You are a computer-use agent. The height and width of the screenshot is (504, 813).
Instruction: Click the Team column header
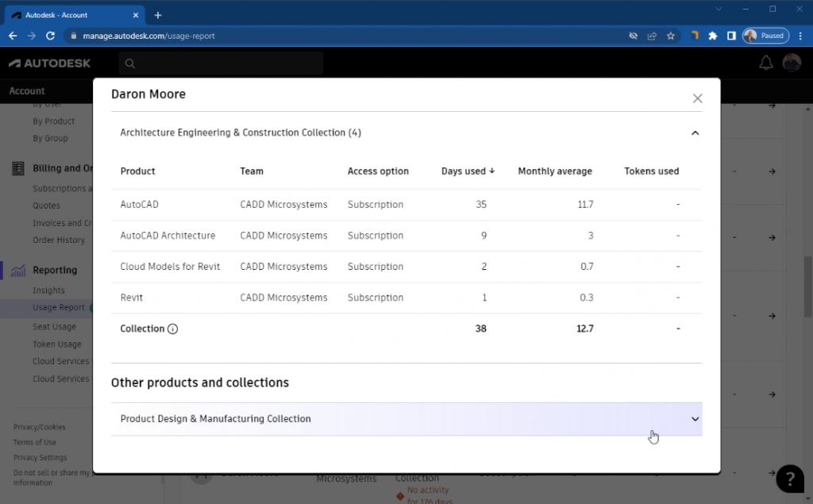click(252, 171)
